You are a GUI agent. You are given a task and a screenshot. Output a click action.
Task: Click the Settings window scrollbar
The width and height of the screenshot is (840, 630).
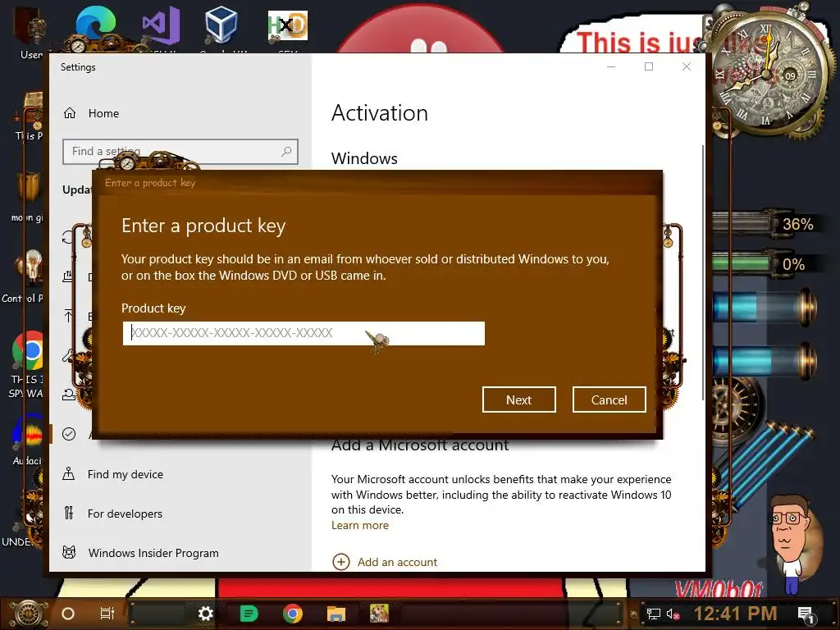click(x=702, y=272)
